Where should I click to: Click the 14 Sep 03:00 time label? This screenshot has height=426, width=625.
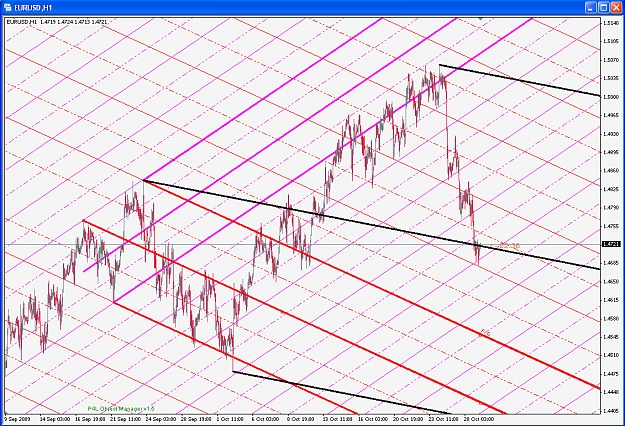pos(55,419)
